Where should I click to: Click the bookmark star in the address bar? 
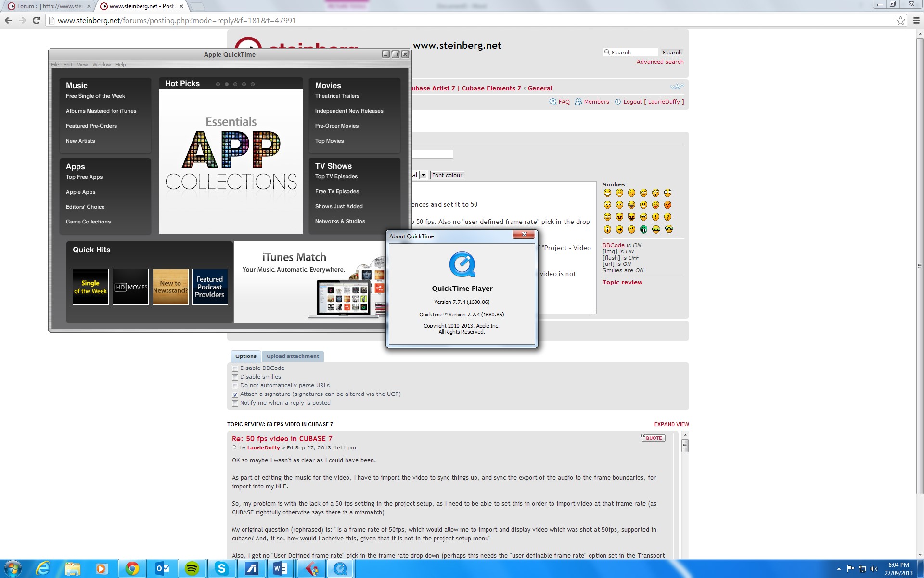900,20
